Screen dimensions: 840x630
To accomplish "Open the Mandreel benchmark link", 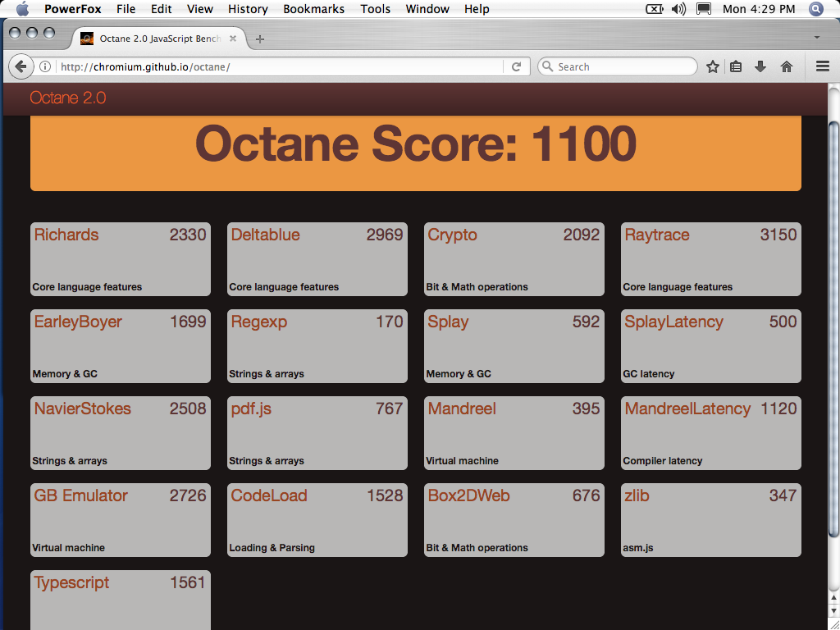I will tap(462, 409).
